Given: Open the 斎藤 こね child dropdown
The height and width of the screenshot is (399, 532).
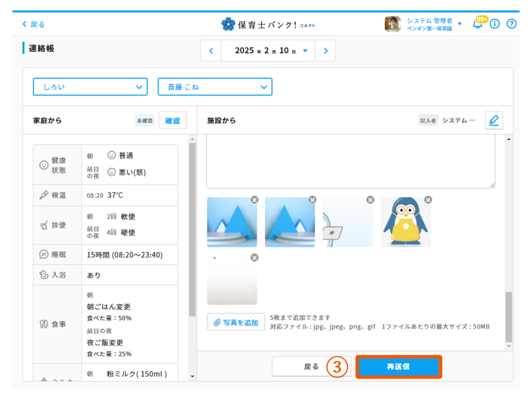Looking at the screenshot, I should click(215, 87).
